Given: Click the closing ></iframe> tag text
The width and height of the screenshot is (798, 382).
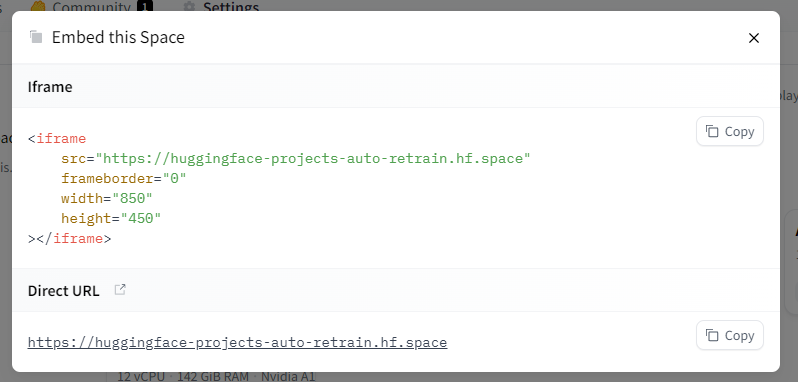Looking at the screenshot, I should (x=69, y=239).
